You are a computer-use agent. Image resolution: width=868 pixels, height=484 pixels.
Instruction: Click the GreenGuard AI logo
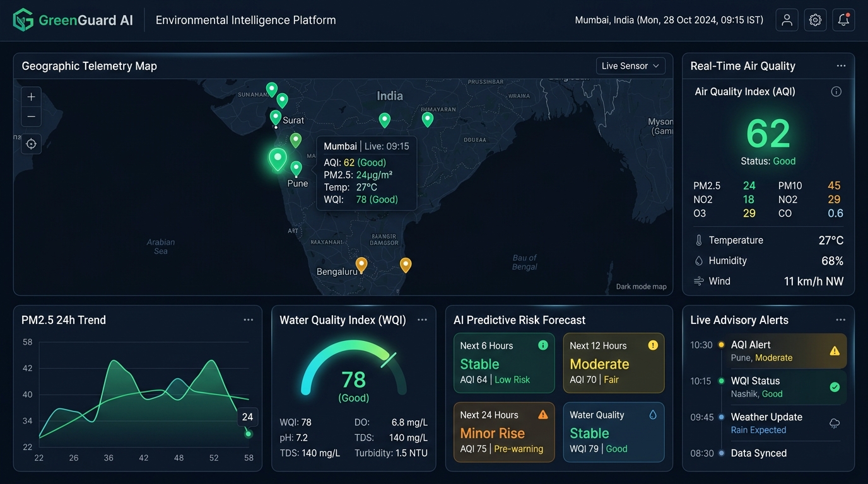[73, 20]
